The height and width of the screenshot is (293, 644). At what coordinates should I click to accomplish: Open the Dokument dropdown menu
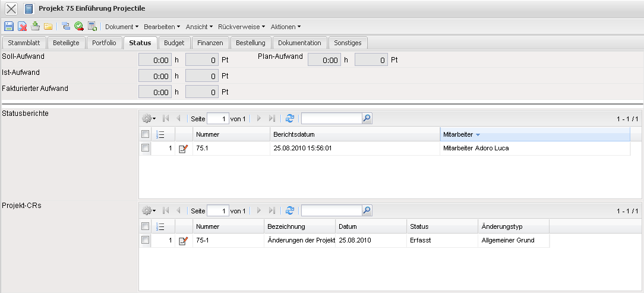[x=121, y=27]
